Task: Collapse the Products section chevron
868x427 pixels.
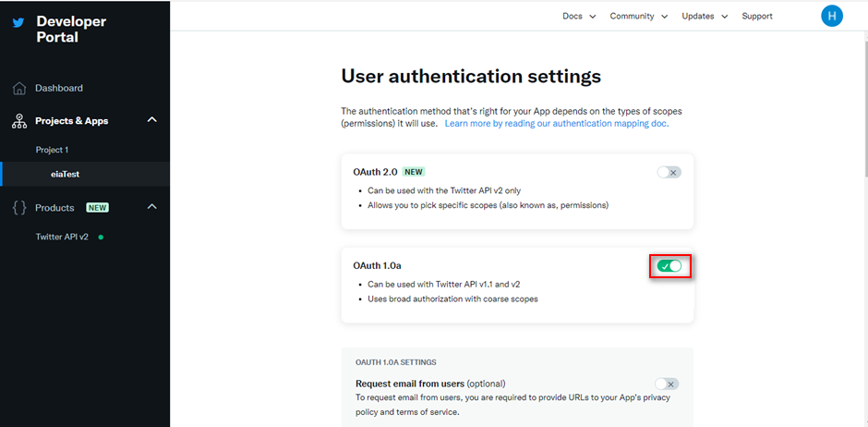Action: point(152,207)
